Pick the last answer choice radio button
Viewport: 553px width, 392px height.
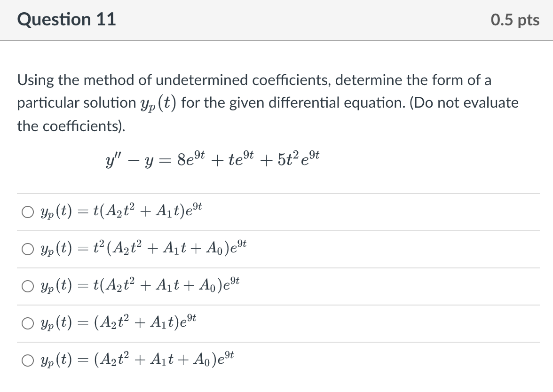pos(27,359)
